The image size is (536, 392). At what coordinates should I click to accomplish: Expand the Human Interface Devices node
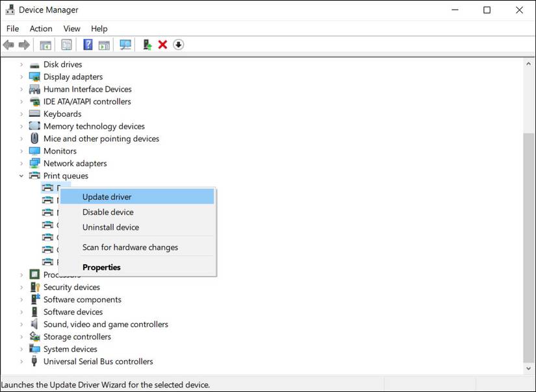click(x=21, y=89)
